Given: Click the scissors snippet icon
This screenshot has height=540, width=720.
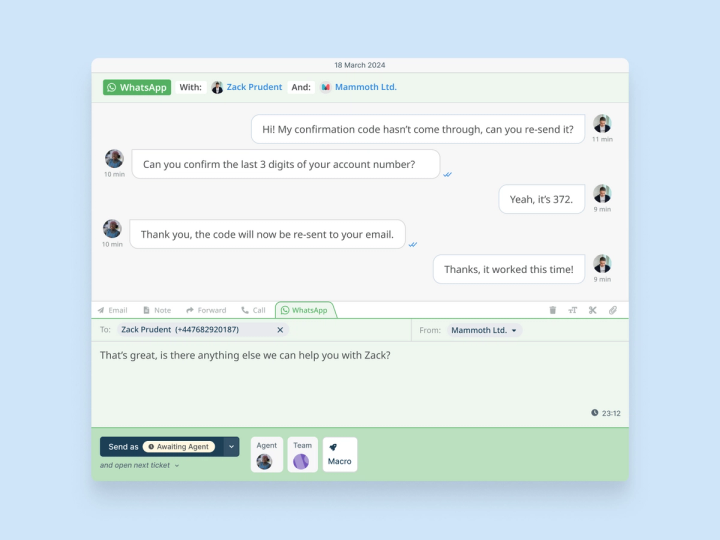Looking at the screenshot, I should [x=593, y=310].
